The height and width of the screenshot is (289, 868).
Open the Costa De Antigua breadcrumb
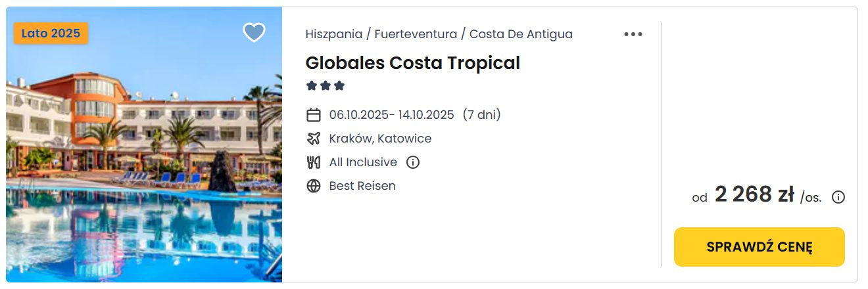click(521, 34)
